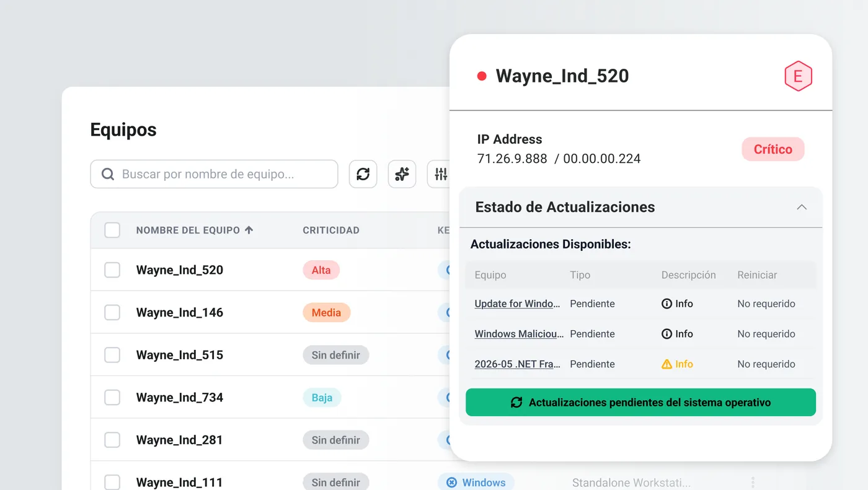Focus the Buscar por nombre de equipo field
The image size is (868, 490).
(x=214, y=174)
